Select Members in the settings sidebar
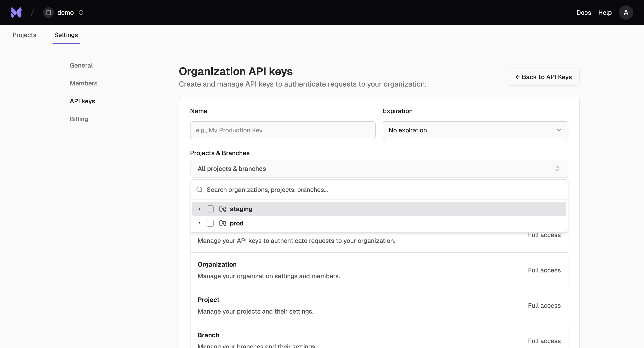 pyautogui.click(x=83, y=83)
